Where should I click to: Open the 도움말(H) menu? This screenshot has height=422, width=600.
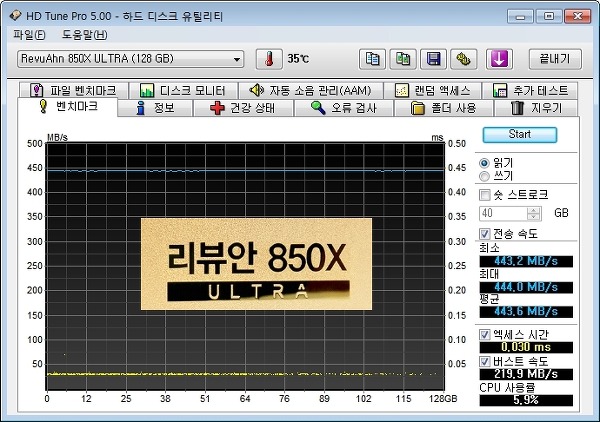point(85,35)
